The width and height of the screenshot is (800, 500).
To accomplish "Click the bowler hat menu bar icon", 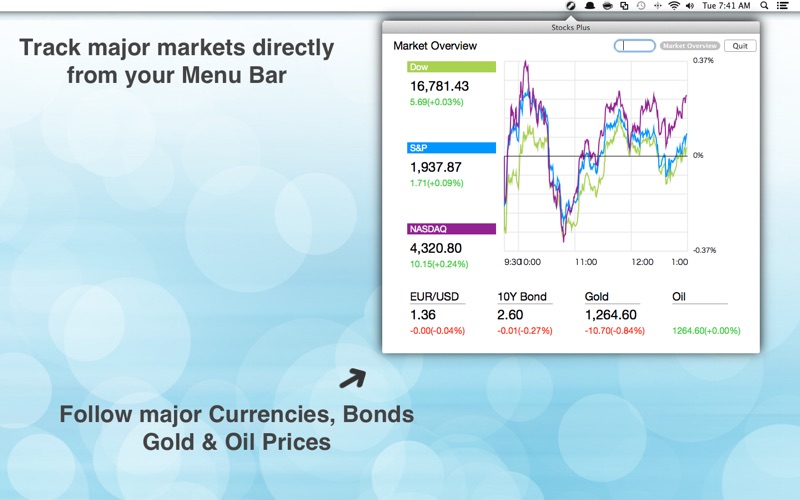I will pyautogui.click(x=589, y=6).
